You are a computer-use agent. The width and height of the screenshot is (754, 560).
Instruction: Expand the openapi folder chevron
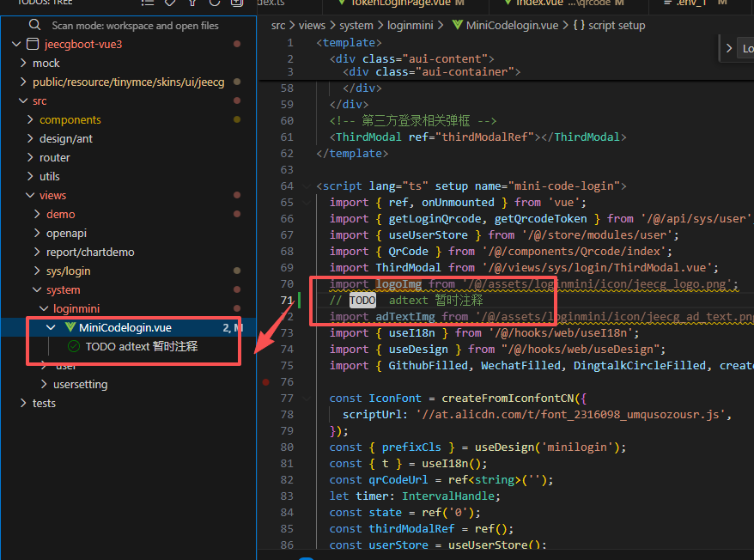coord(37,233)
